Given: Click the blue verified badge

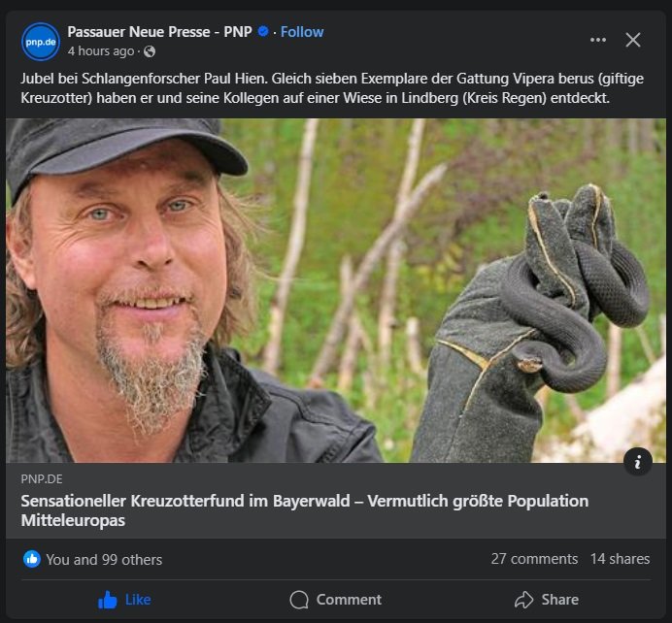Looking at the screenshot, I should pyautogui.click(x=262, y=31).
